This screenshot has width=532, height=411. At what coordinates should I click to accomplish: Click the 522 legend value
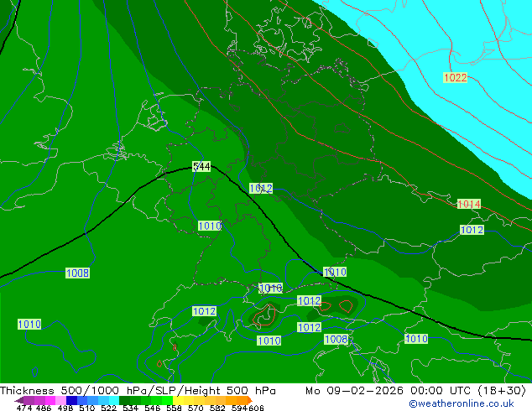(x=108, y=408)
